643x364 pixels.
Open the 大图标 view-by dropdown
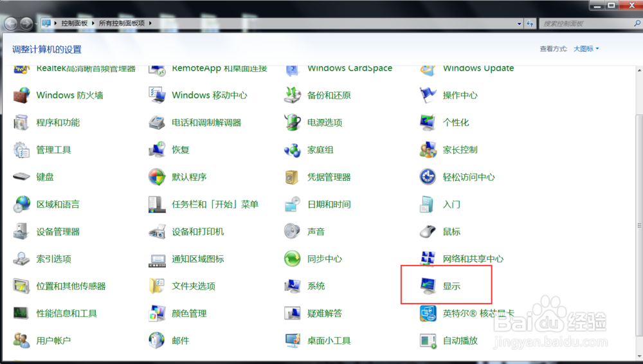click(x=586, y=49)
